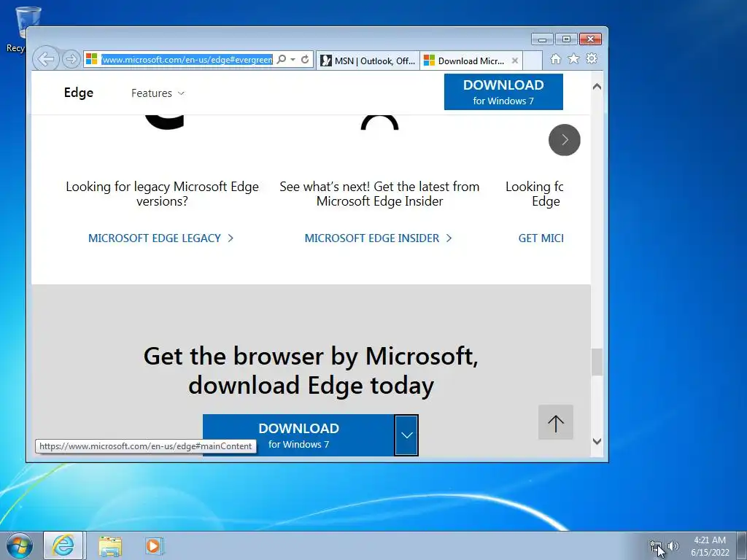Image resolution: width=747 pixels, height=560 pixels.
Task: Click the browser Forward arrow button
Action: pyautogui.click(x=71, y=59)
